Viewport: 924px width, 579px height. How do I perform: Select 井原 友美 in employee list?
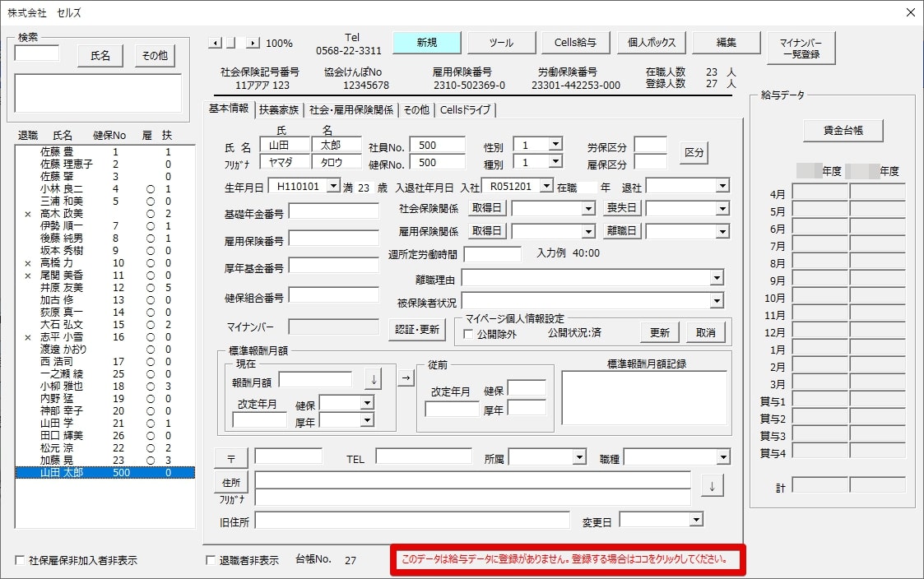pyautogui.click(x=104, y=287)
